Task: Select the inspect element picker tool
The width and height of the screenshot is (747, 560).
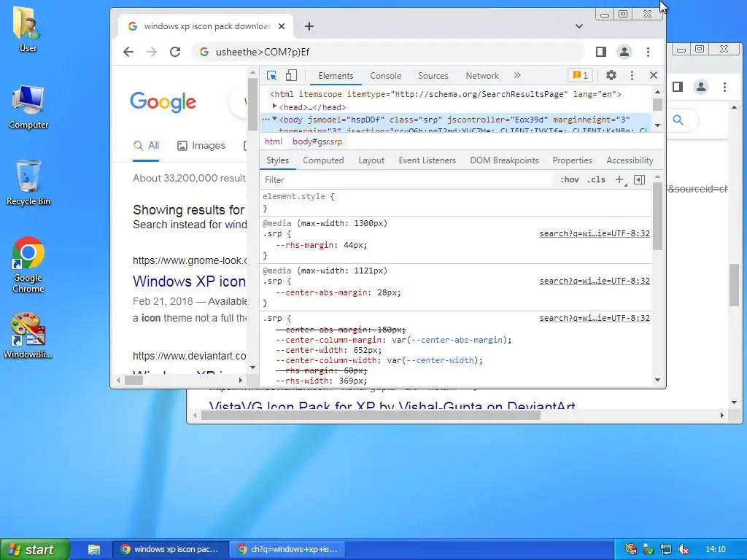Action: (x=271, y=76)
